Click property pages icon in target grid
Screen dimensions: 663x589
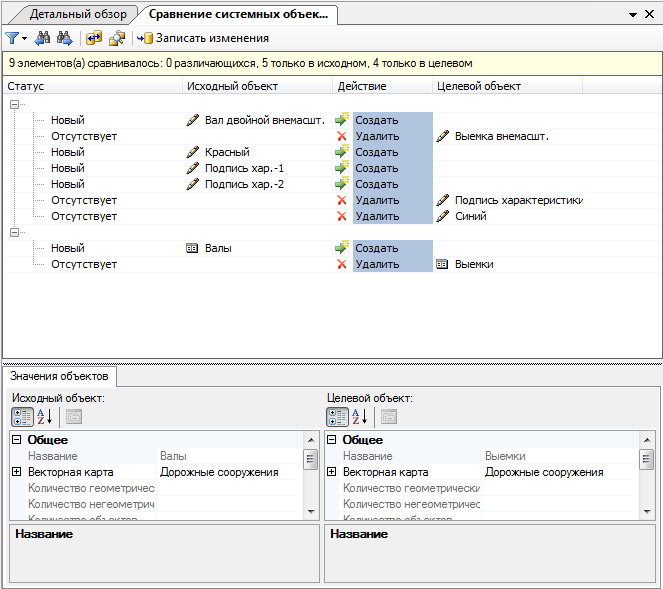tap(389, 417)
